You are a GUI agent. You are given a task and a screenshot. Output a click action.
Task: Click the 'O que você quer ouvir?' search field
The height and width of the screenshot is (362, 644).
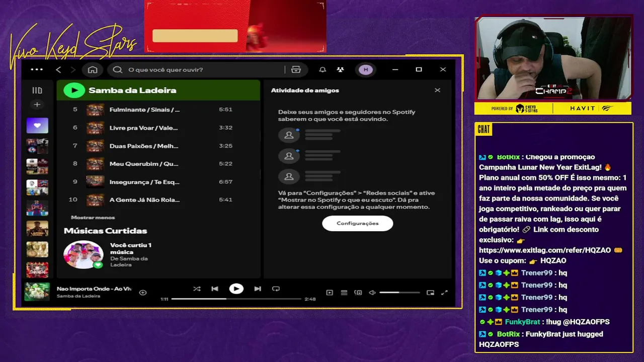point(201,70)
